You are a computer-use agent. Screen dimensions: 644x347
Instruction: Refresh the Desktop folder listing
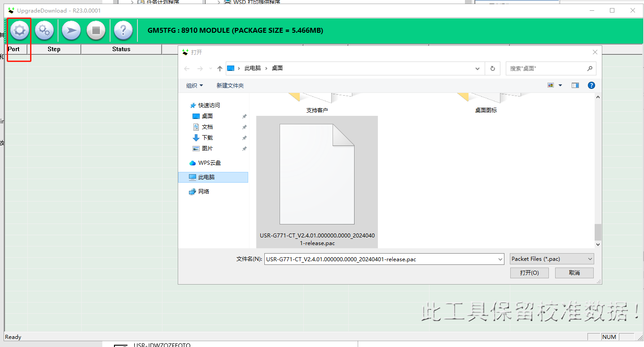[x=492, y=69]
